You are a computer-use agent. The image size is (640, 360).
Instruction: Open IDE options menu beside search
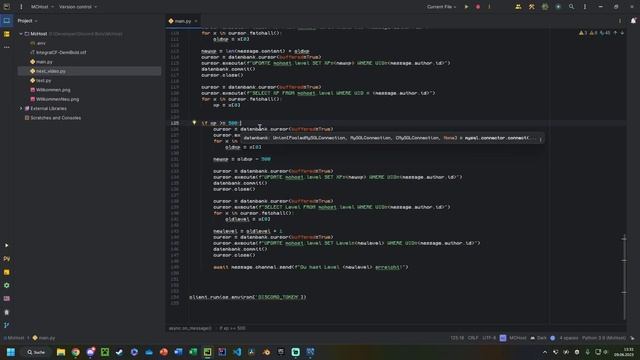[585, 7]
